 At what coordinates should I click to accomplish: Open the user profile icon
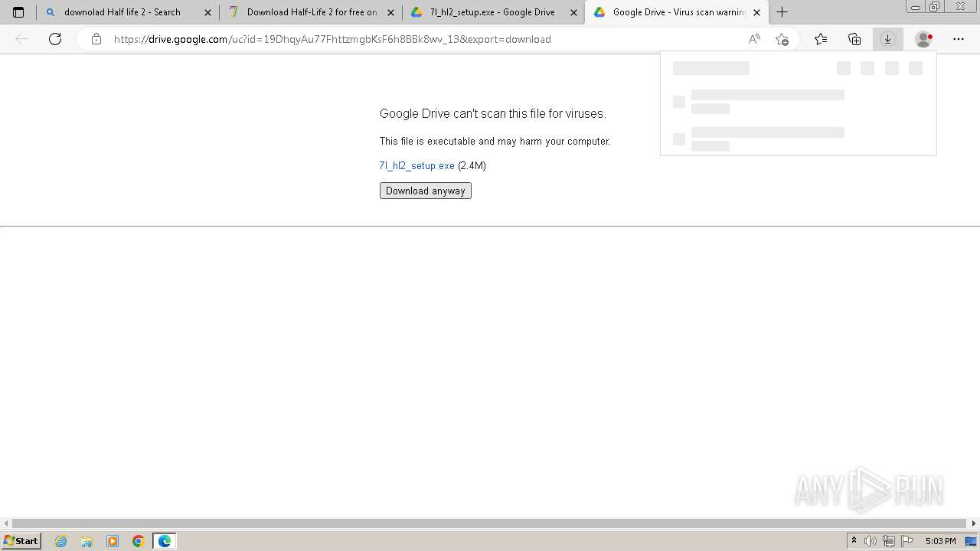(924, 39)
